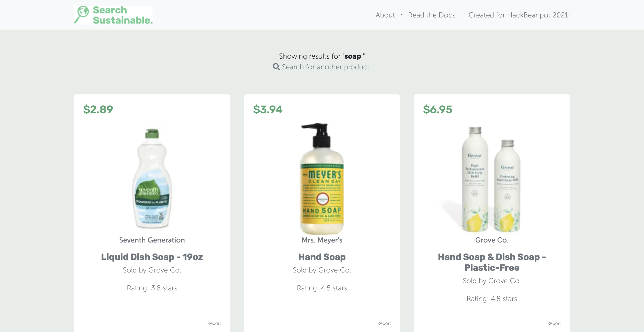Open Read the Docs link
The image size is (644, 332).
(432, 15)
